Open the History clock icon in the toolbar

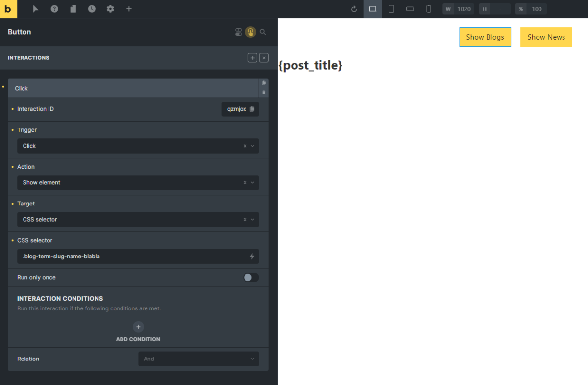[x=92, y=9]
